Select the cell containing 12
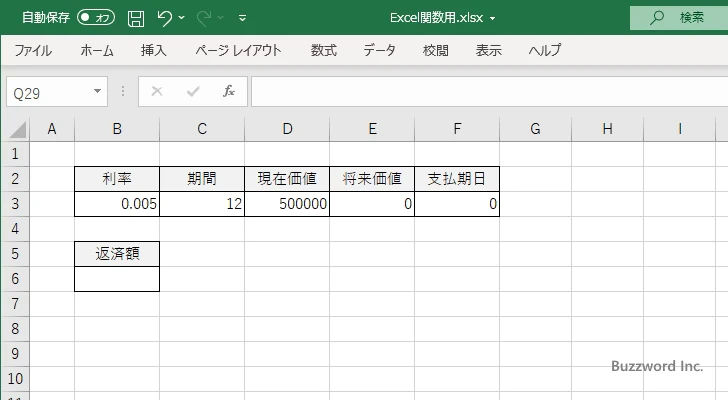728x400 pixels. pyautogui.click(x=202, y=204)
